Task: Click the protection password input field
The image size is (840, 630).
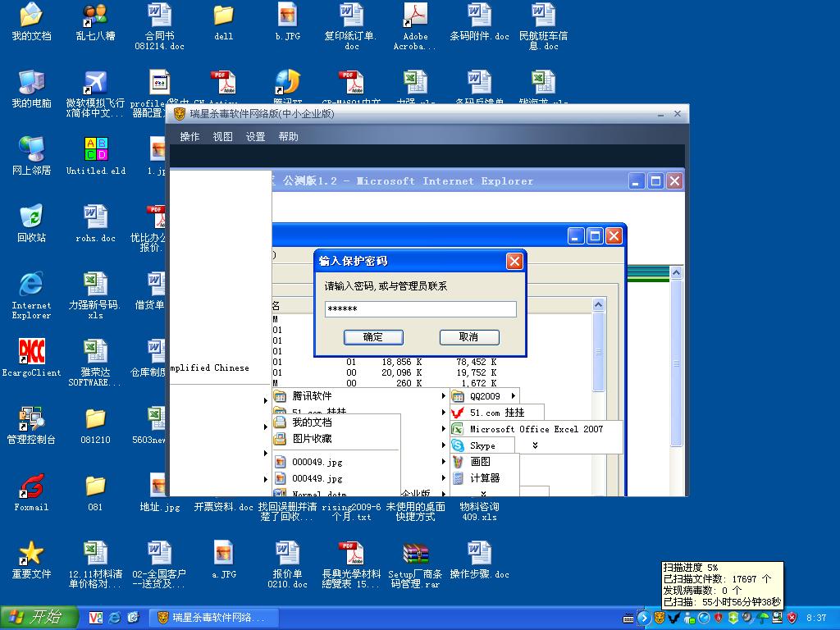Action: pos(420,309)
